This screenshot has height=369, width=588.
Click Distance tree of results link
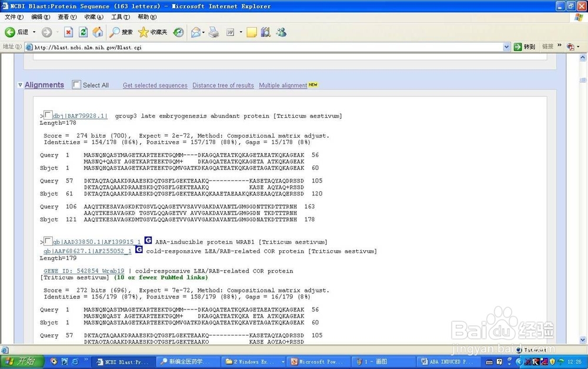(x=223, y=85)
